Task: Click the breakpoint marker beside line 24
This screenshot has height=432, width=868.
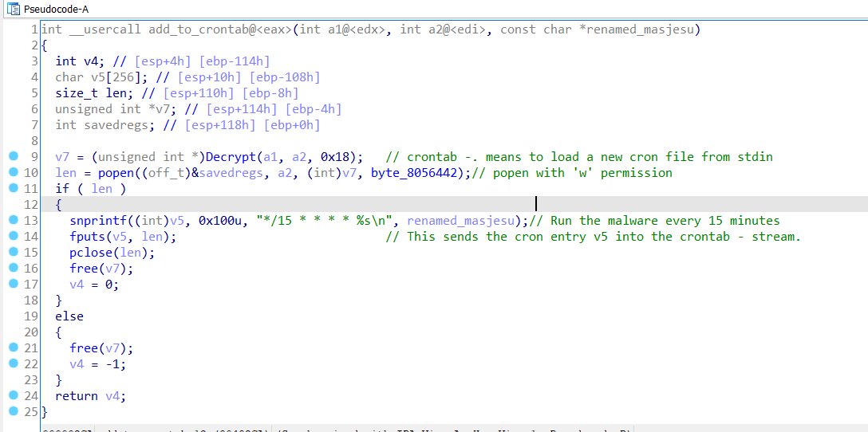Action: [12, 395]
